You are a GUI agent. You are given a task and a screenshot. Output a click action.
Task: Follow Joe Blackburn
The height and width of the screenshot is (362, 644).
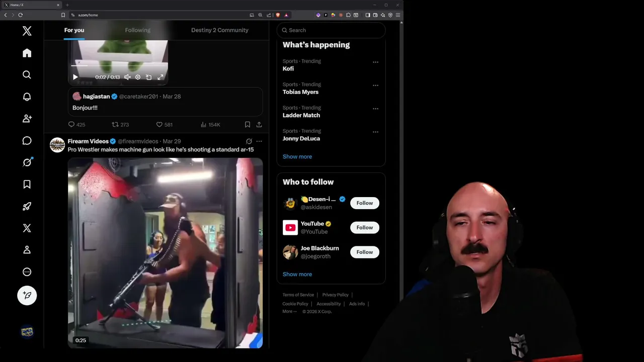pyautogui.click(x=365, y=252)
